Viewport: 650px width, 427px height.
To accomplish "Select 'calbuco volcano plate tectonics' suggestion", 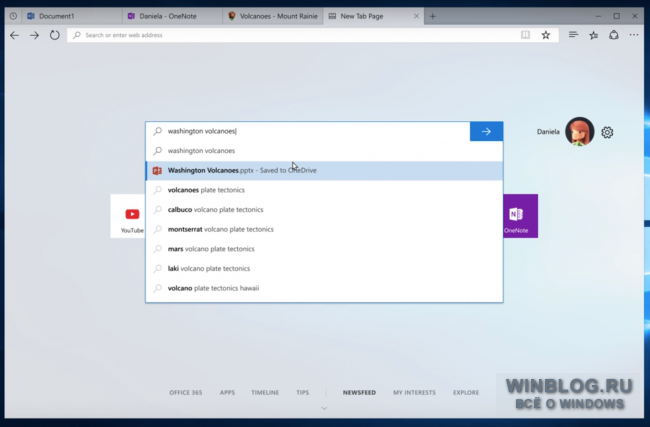I will coord(324,209).
